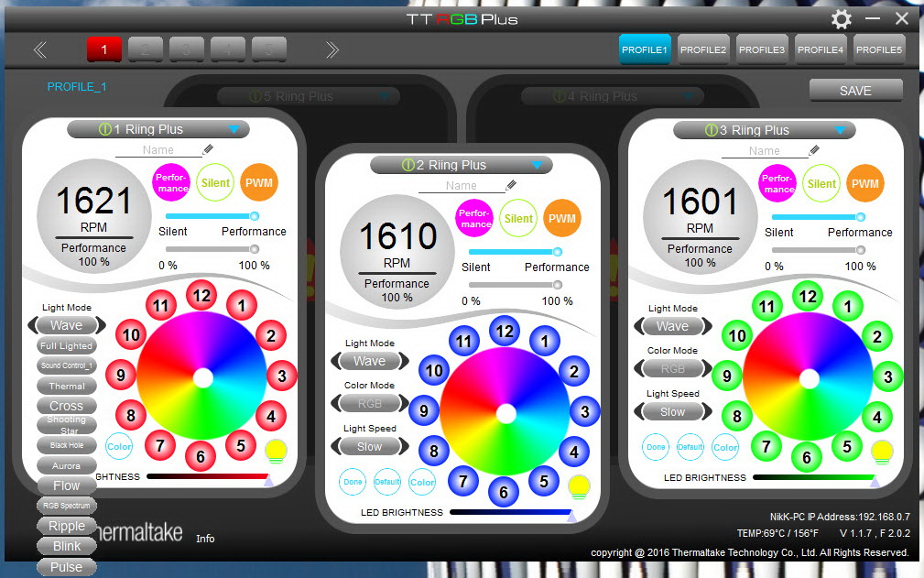Select green LED 6 on fan 3

click(807, 457)
